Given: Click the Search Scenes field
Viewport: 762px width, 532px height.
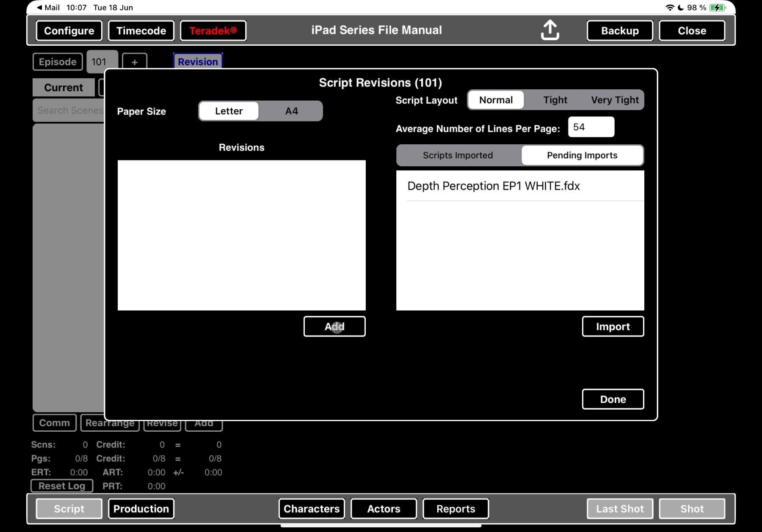Looking at the screenshot, I should click(x=69, y=110).
